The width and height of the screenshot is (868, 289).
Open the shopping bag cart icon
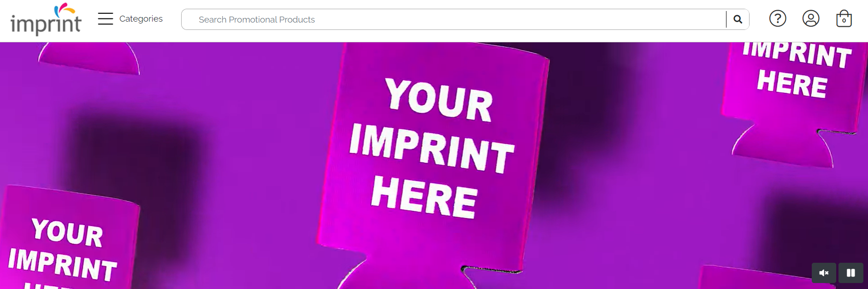(844, 18)
